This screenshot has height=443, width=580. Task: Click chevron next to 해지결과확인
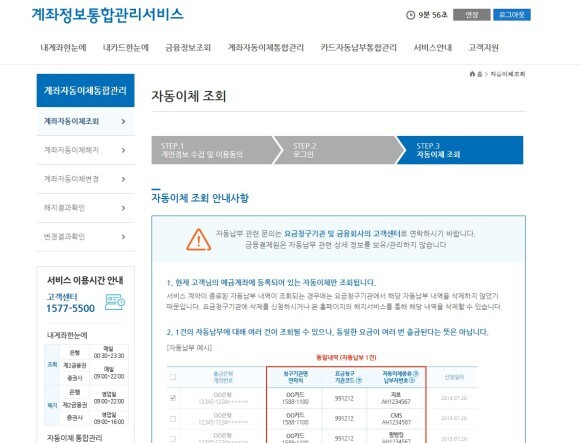tap(124, 208)
